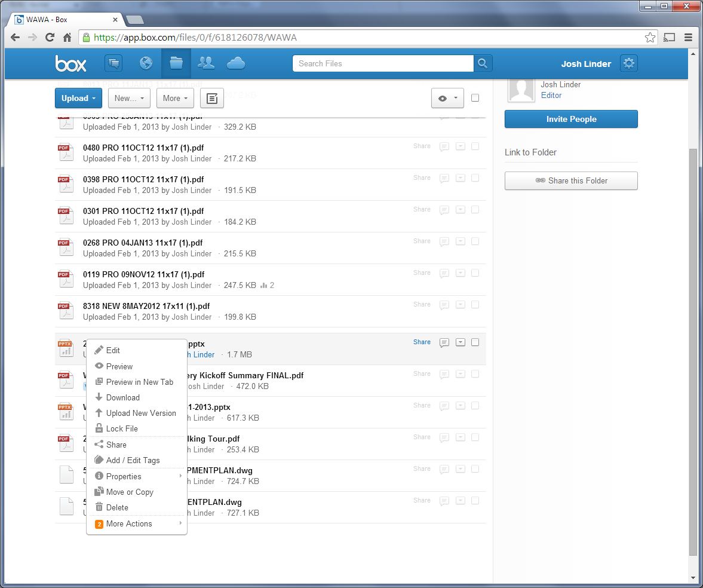Select the globe icon in the top bar
The width and height of the screenshot is (703, 588).
coord(146,63)
